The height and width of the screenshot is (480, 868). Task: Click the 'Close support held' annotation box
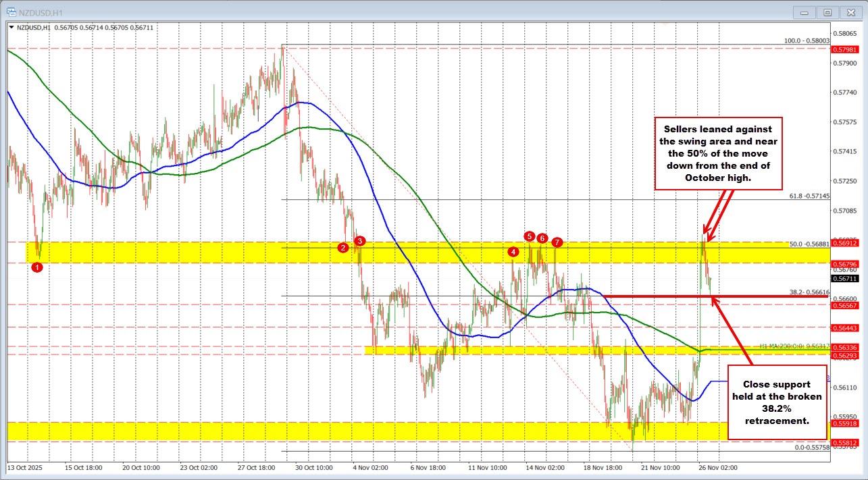pyautogui.click(x=777, y=402)
